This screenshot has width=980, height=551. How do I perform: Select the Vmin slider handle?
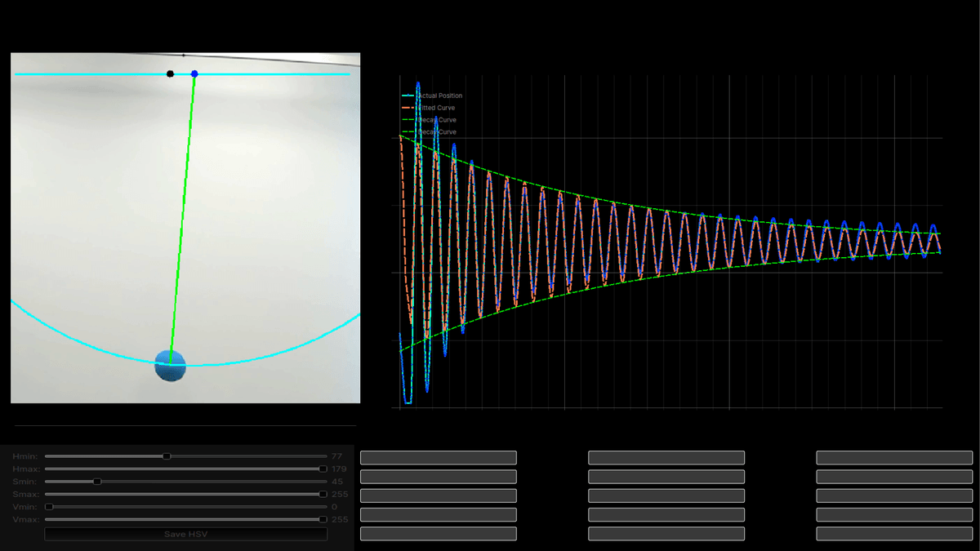click(50, 506)
